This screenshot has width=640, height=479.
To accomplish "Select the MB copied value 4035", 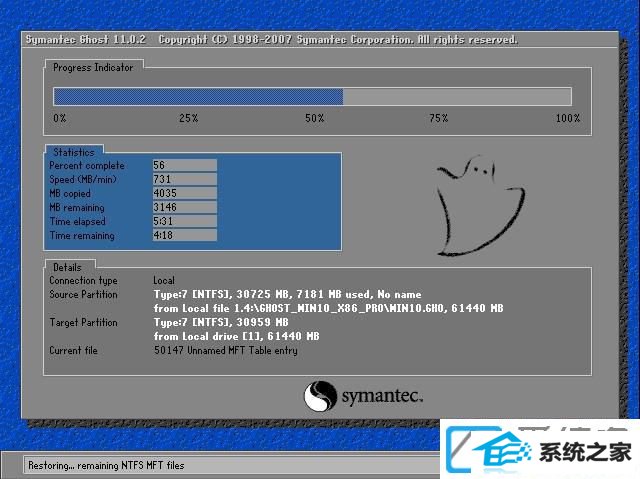I will coord(184,193).
